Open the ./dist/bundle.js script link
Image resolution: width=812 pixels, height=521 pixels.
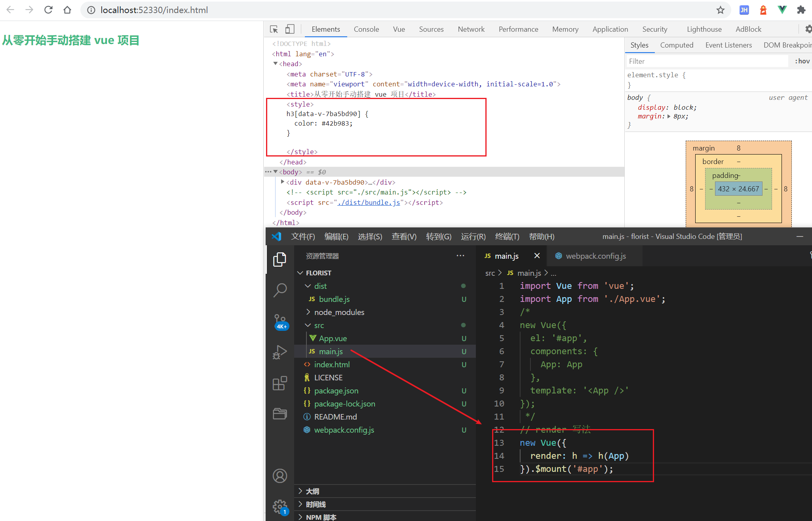[369, 202]
